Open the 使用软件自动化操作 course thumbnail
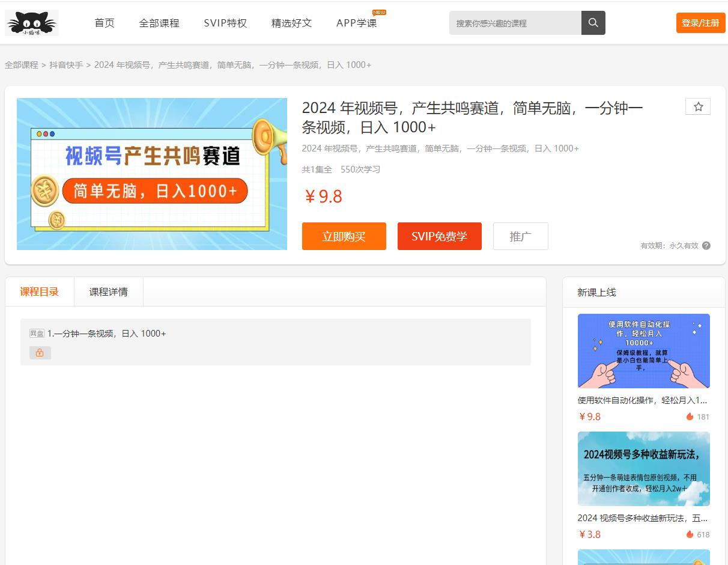The width and height of the screenshot is (728, 565). [x=644, y=351]
